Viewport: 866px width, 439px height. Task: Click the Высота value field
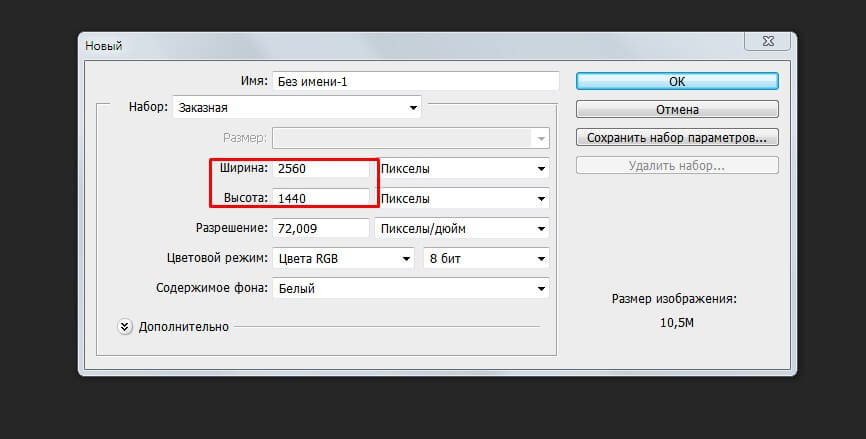[321, 198]
